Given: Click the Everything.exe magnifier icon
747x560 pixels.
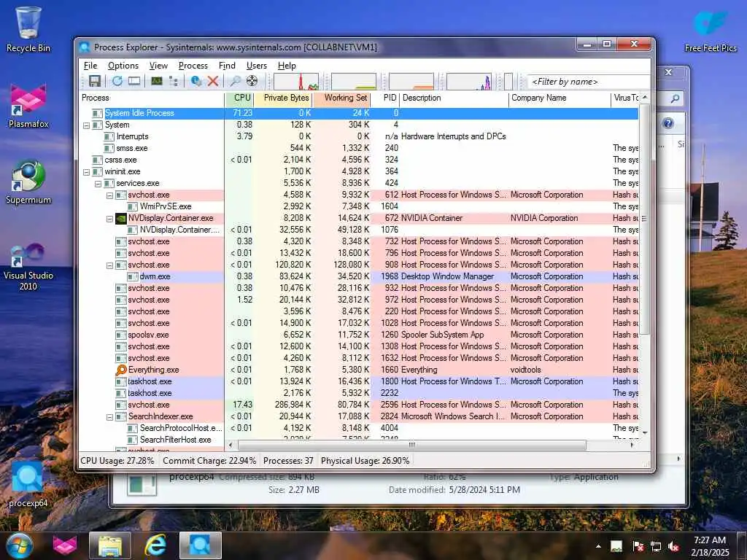Looking at the screenshot, I should [121, 370].
